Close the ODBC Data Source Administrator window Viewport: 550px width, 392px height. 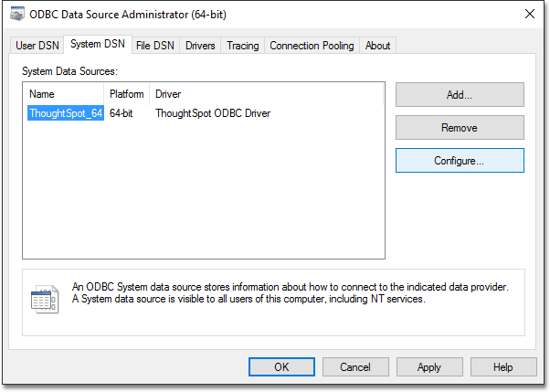click(529, 15)
